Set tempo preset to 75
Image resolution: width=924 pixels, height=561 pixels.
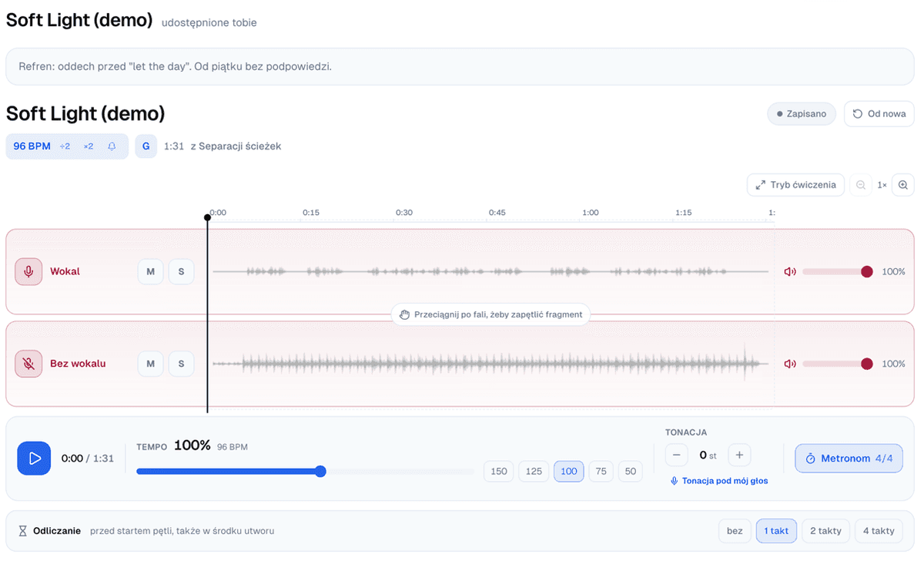click(601, 472)
